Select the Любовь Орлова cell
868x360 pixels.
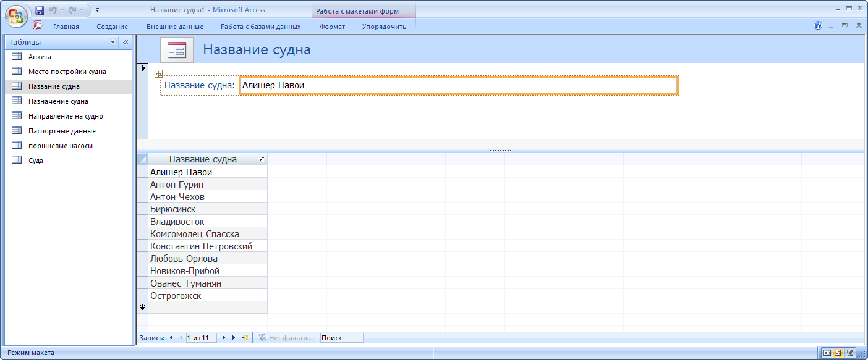(x=208, y=259)
